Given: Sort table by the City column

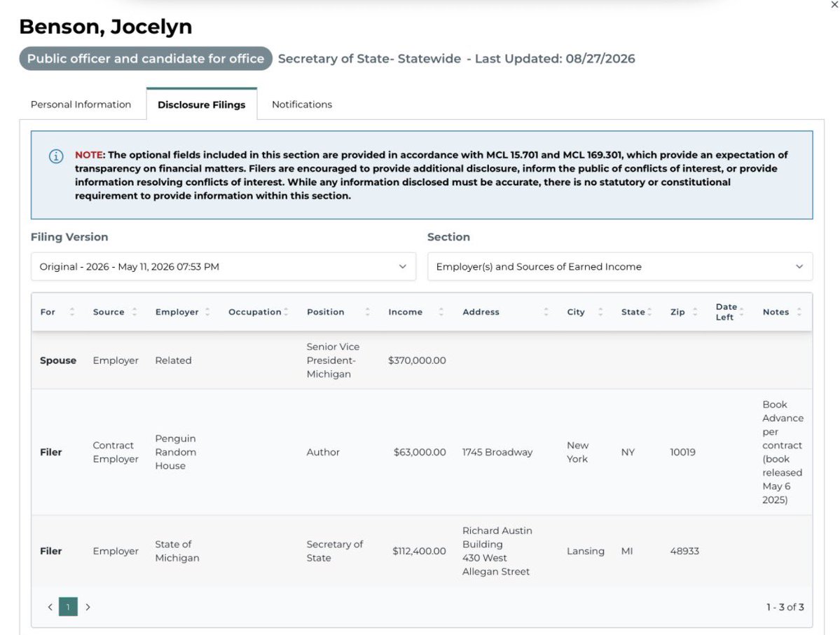Looking at the screenshot, I should click(x=600, y=312).
